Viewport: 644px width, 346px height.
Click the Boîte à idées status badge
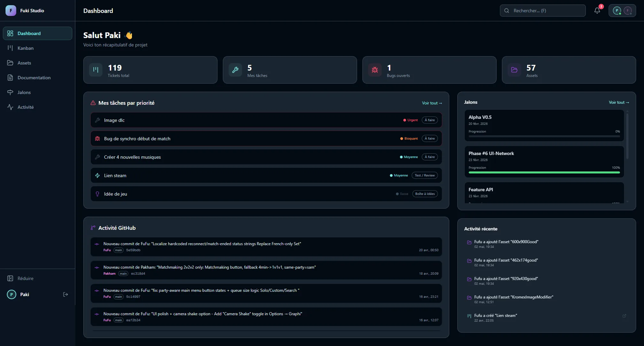click(x=425, y=194)
